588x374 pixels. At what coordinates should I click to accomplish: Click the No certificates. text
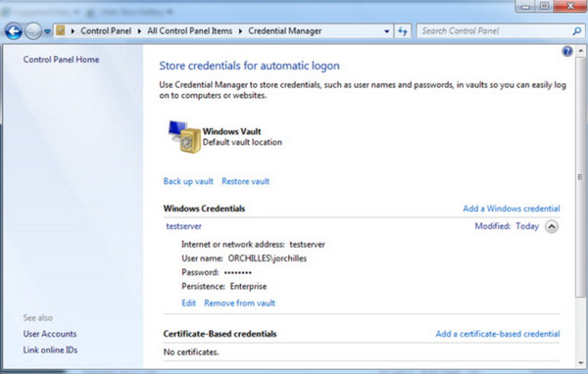(191, 351)
